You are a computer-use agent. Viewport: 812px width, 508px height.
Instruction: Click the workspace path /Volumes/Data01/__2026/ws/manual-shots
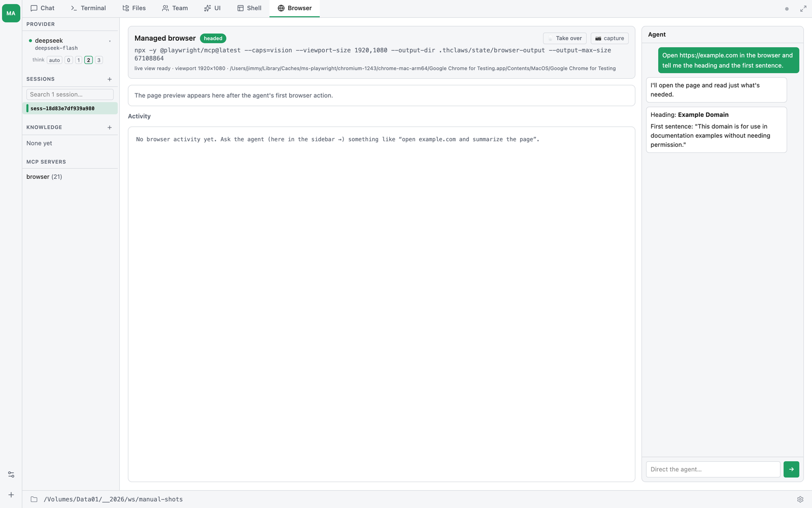pos(113,499)
